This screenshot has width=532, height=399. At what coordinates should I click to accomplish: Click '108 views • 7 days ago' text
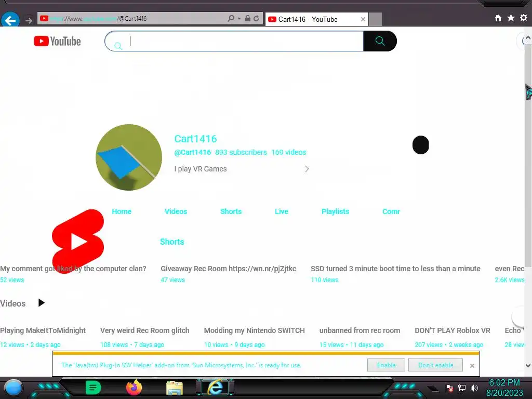pyautogui.click(x=132, y=345)
